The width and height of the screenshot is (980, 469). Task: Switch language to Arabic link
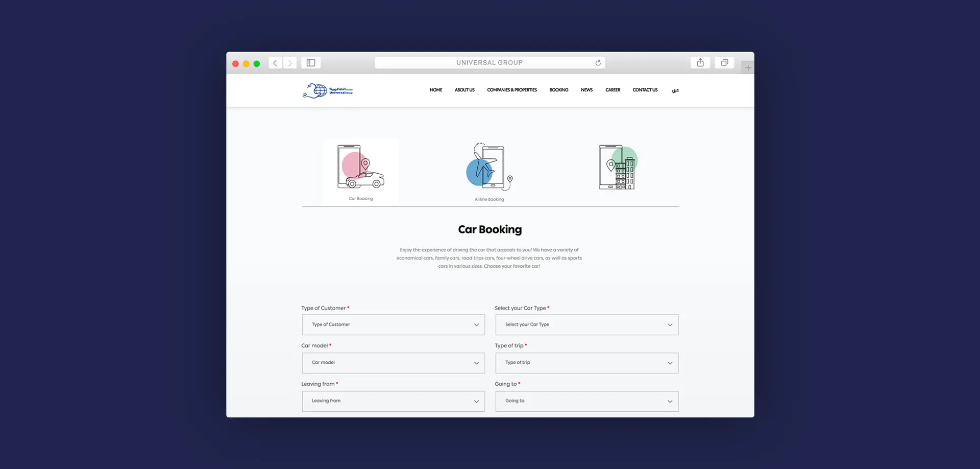tap(675, 90)
